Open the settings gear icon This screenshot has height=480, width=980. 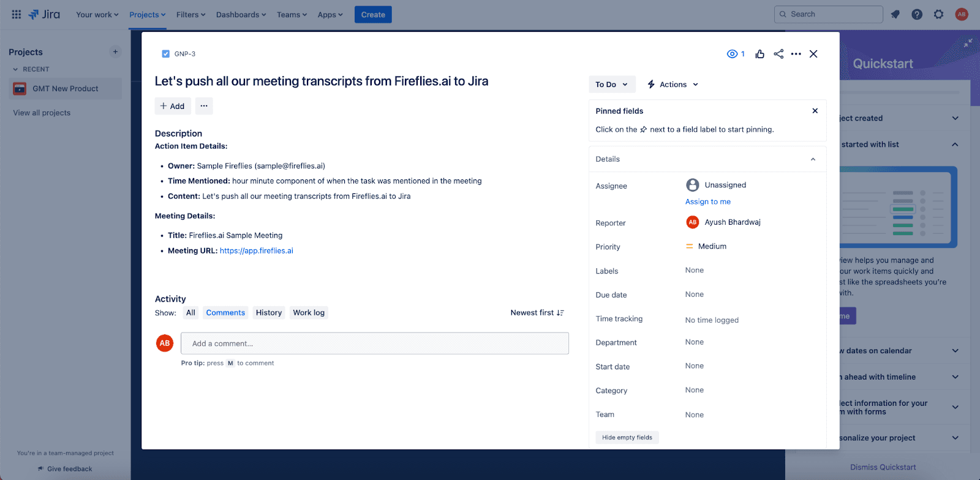[x=938, y=14]
